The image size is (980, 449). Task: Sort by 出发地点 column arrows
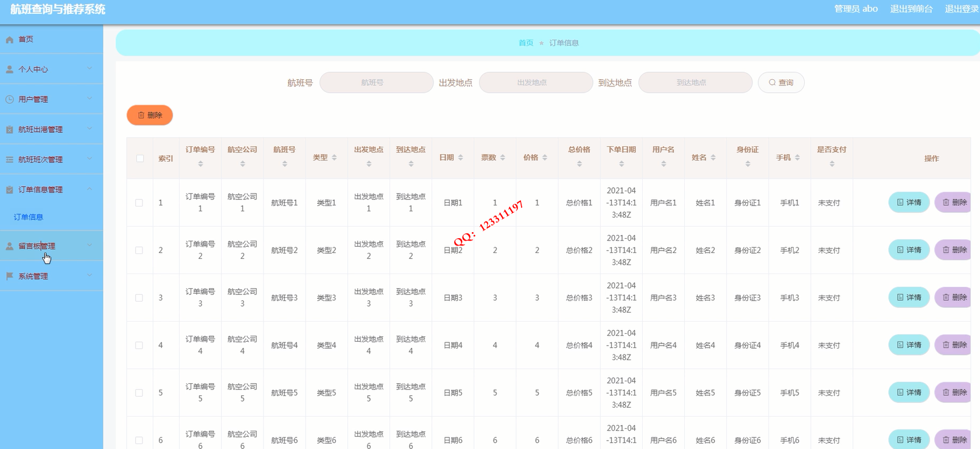369,164
